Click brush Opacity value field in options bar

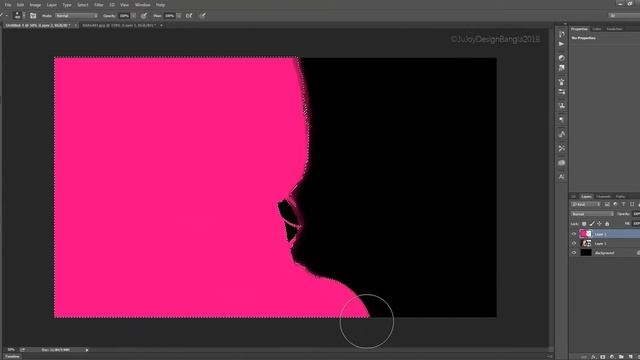(124, 16)
